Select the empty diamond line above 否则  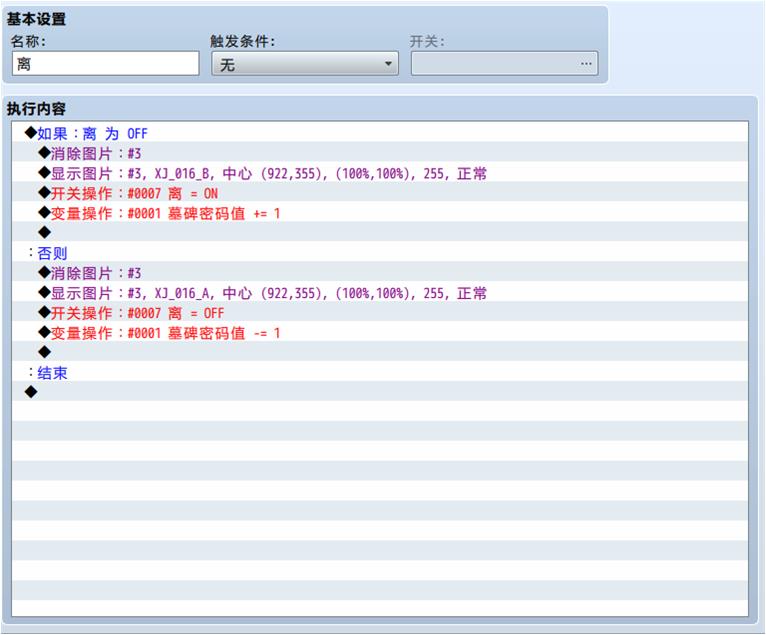pos(380,233)
